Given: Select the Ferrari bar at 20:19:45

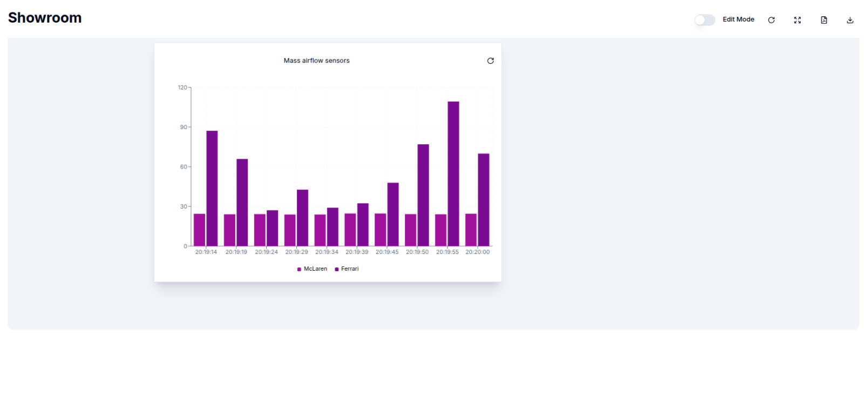Looking at the screenshot, I should coord(393,214).
